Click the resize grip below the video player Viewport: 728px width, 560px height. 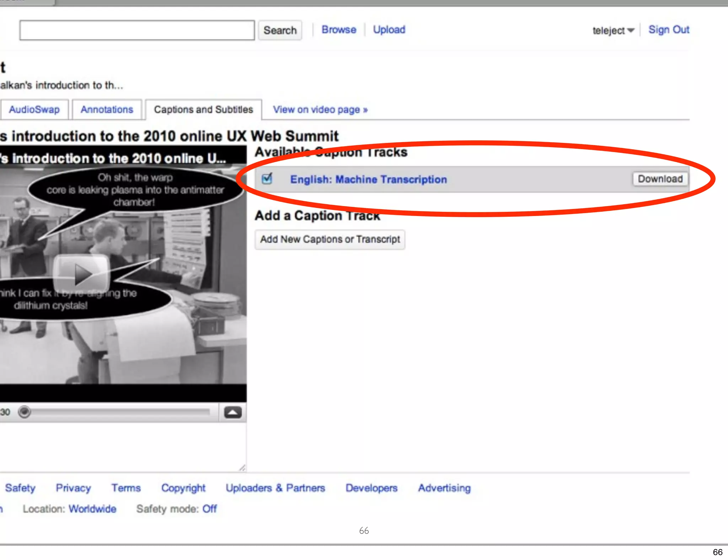click(x=242, y=468)
